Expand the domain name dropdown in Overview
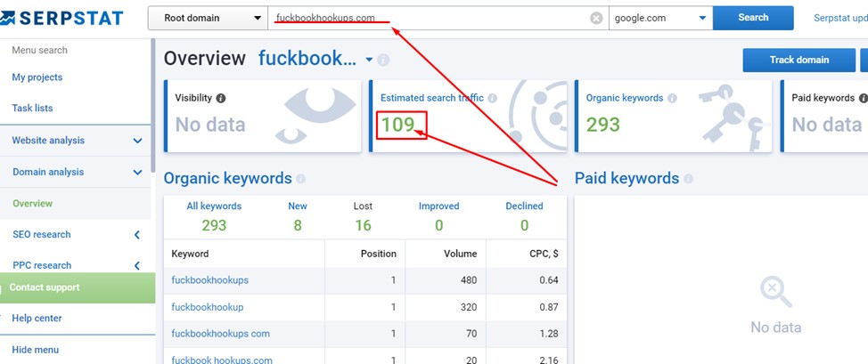The height and width of the screenshot is (364, 868). tap(369, 60)
